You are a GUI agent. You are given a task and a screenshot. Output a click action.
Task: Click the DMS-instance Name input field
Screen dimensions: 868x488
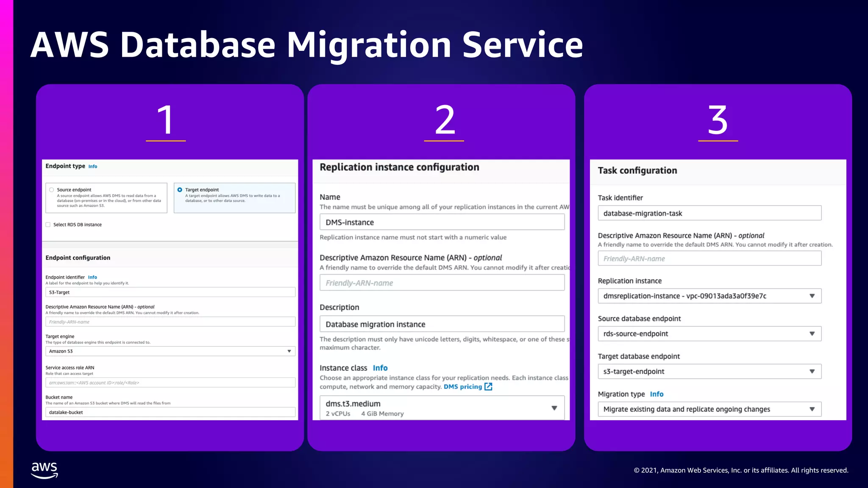[x=442, y=222]
